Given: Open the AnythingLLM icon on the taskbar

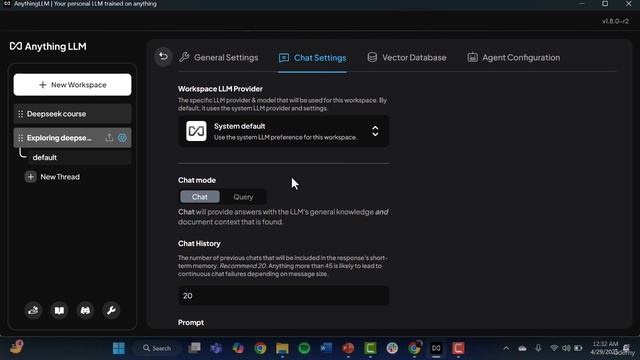Looking at the screenshot, I should [x=436, y=348].
